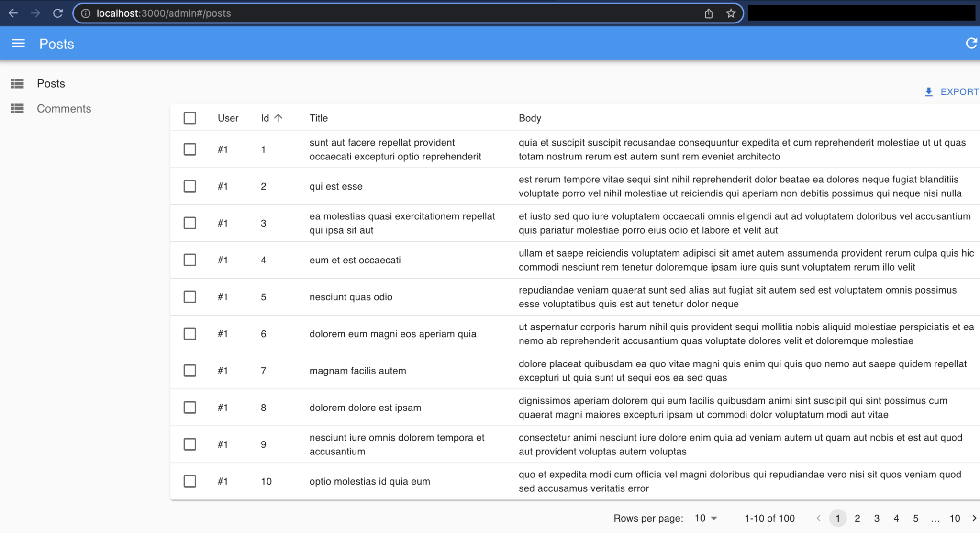Tick checkbox for 'optio molestias id quia eum'
This screenshot has height=533, width=980.
point(190,481)
